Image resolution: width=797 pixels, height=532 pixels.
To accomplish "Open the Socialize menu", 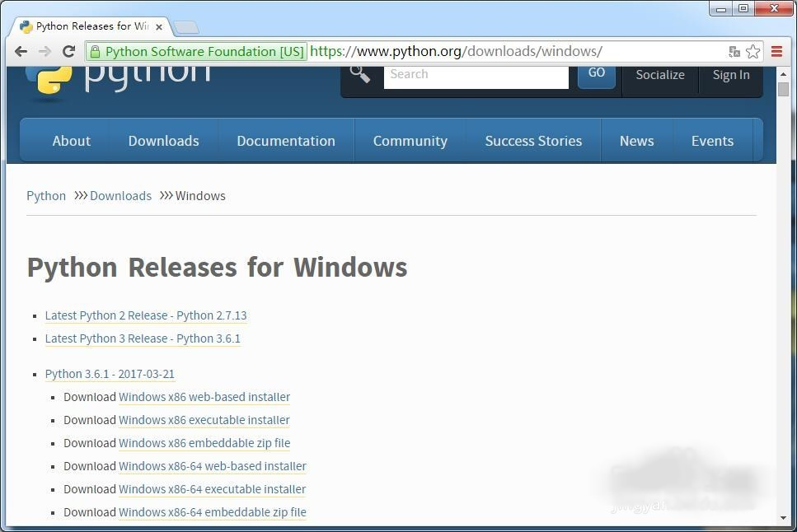I will pos(659,75).
